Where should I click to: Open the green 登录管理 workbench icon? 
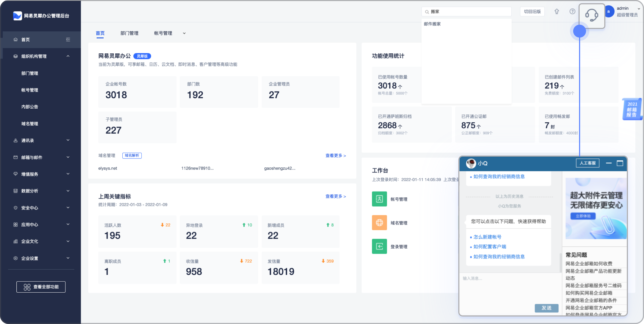(379, 246)
